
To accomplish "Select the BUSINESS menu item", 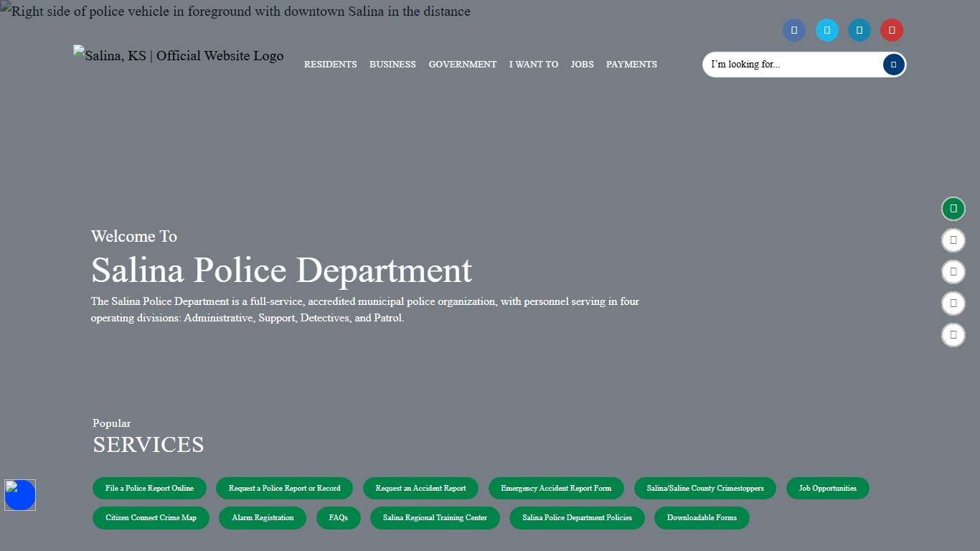I will 392,65.
